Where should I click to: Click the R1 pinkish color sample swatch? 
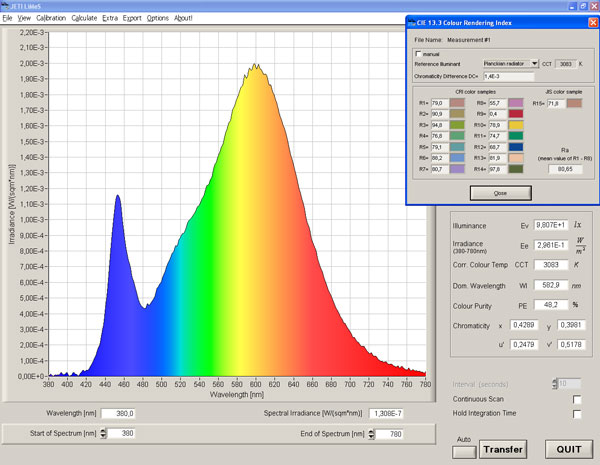457,103
